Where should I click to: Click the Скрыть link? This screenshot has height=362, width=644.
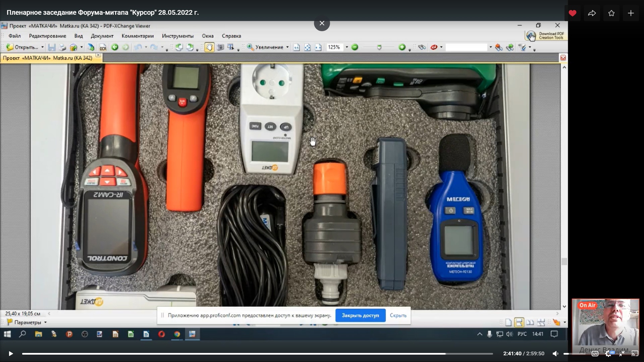[398, 315]
